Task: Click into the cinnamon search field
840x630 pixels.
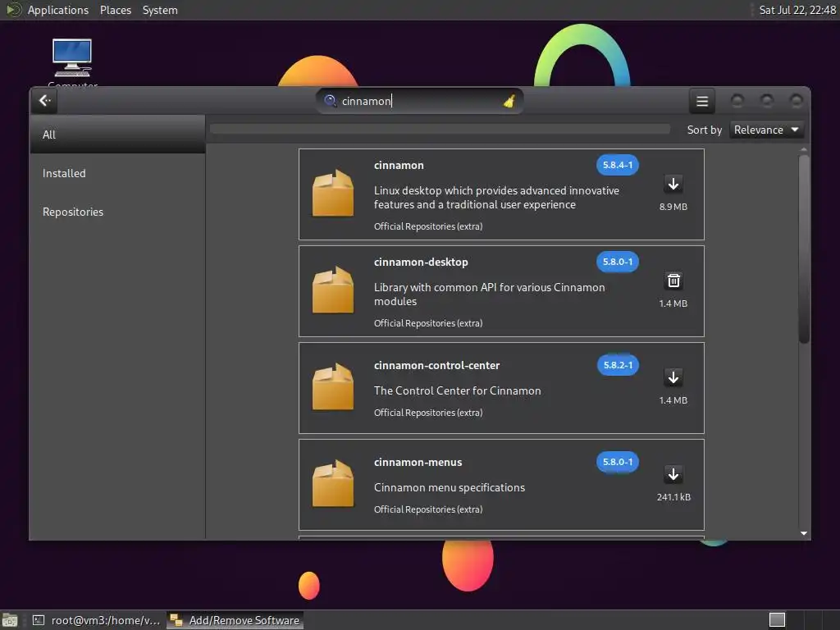Action: click(x=419, y=101)
